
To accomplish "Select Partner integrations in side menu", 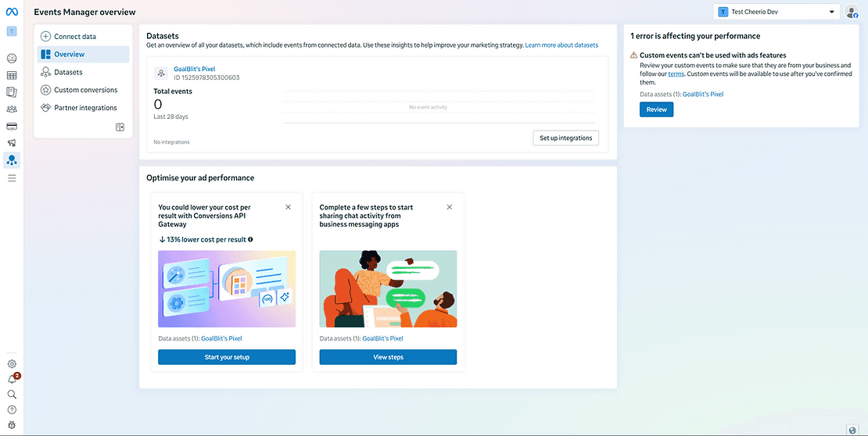I will [83, 107].
